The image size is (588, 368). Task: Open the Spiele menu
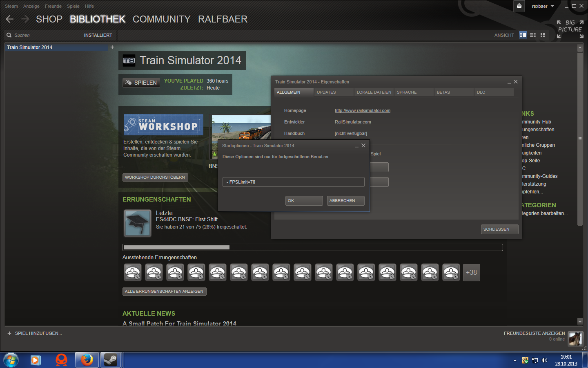click(73, 6)
